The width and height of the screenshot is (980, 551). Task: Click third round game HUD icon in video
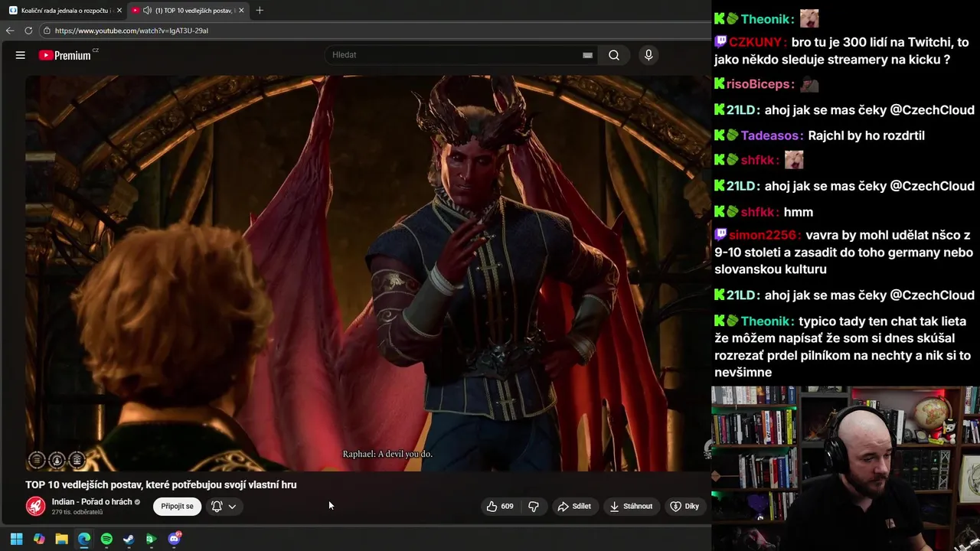[x=76, y=459]
